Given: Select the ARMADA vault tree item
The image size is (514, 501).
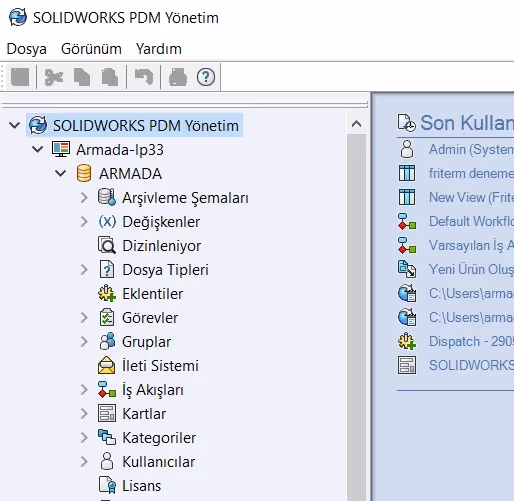Looking at the screenshot, I should point(130,174).
